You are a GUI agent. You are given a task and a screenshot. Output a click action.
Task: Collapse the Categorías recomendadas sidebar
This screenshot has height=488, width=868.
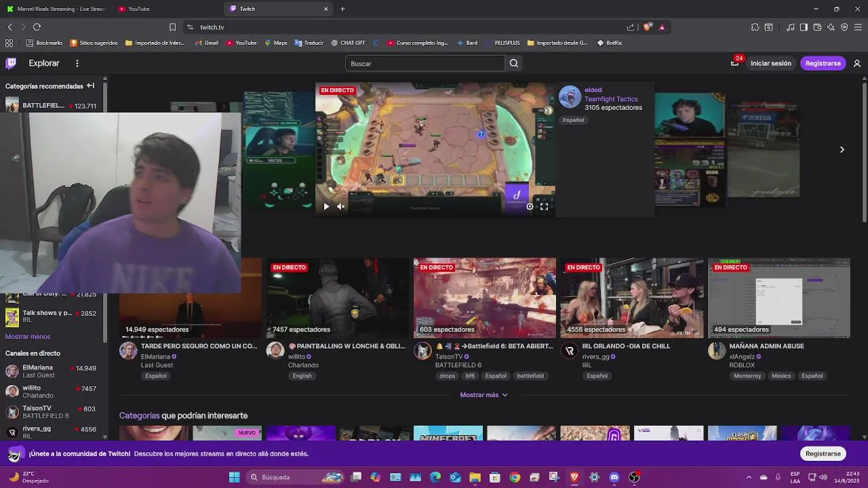pyautogui.click(x=91, y=86)
